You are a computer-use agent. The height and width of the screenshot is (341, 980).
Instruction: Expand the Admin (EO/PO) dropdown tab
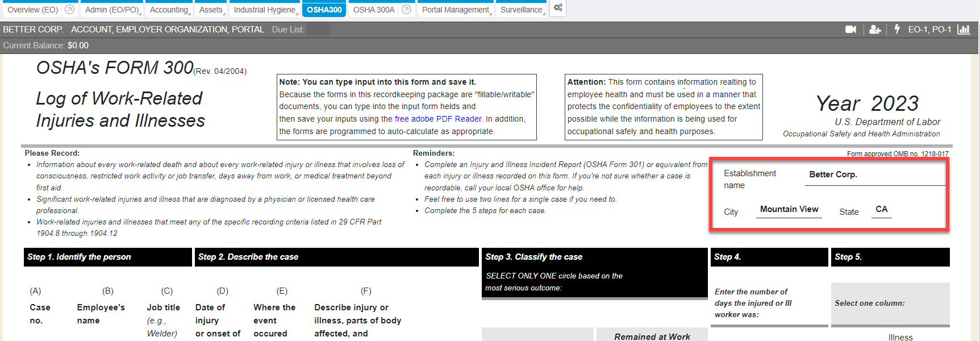point(113,10)
